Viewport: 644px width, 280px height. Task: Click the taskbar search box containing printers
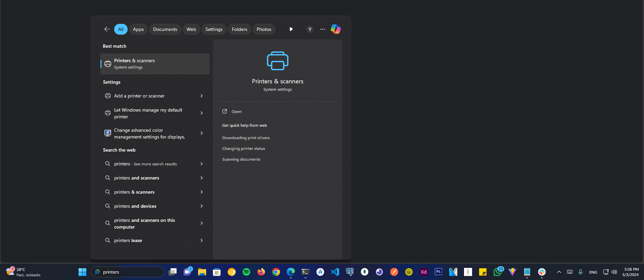128,272
